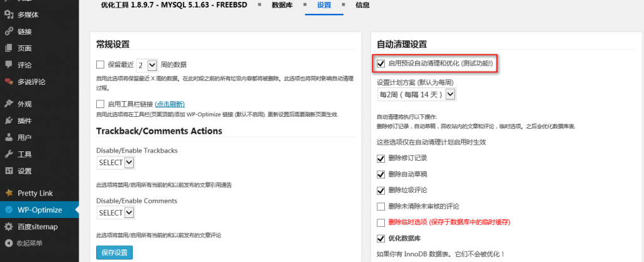Open 页面 pages icon in sidebar
The height and width of the screenshot is (262, 644).
click(9, 48)
